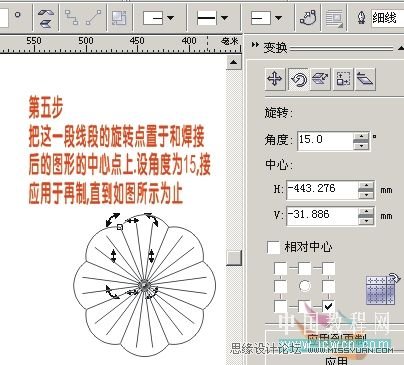Decrease the 角度 angle value with down arrow

(x=361, y=146)
